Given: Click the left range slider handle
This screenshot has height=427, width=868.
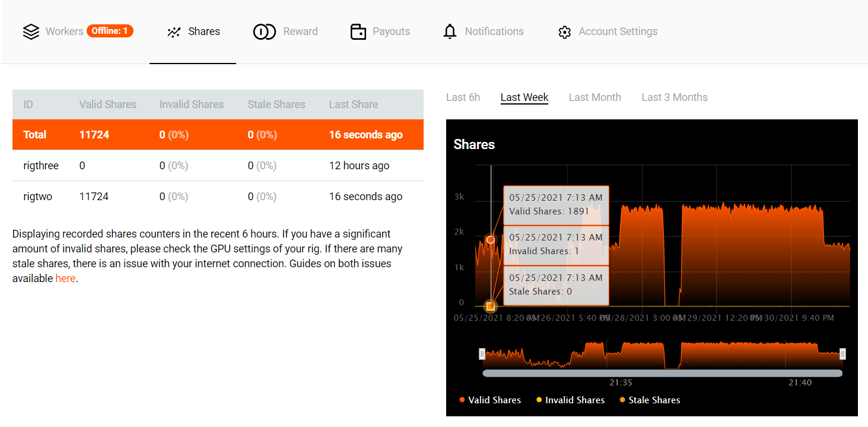Looking at the screenshot, I should click(482, 354).
